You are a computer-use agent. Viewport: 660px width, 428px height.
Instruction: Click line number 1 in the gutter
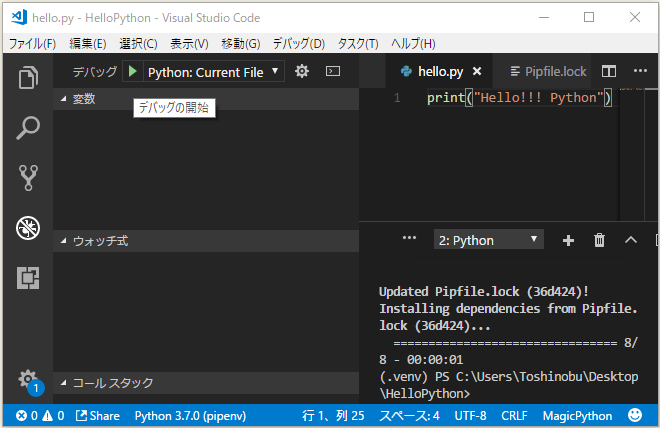[x=397, y=98]
